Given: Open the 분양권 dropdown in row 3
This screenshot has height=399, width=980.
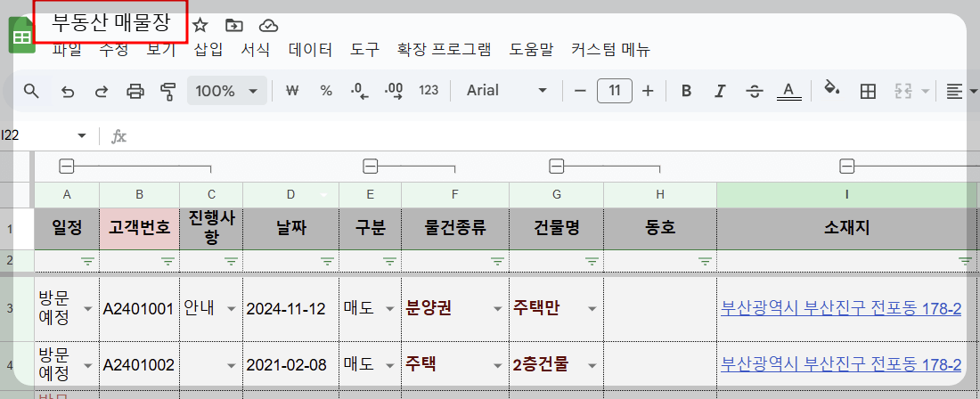Looking at the screenshot, I should pos(498,309).
